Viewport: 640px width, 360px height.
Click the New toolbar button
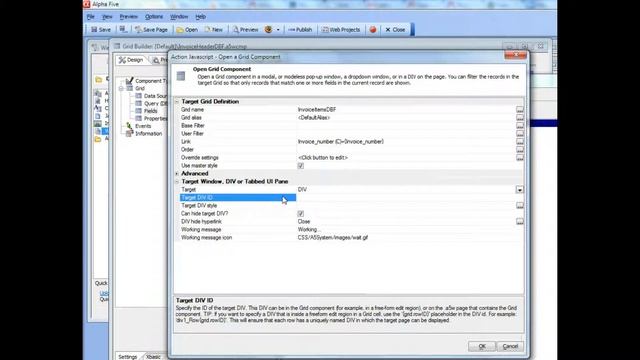pyautogui.click(x=213, y=30)
